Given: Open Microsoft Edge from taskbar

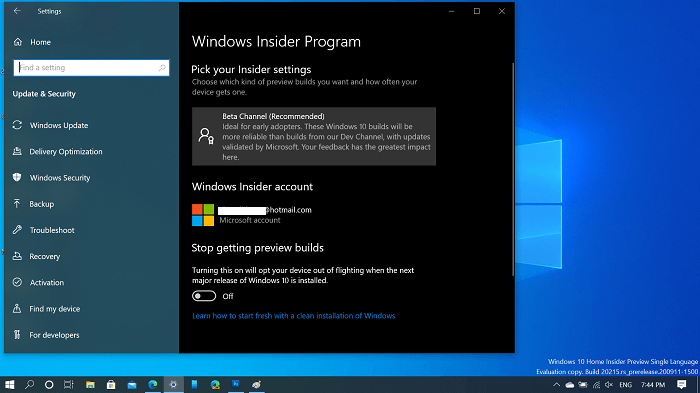Looking at the screenshot, I should 153,385.
